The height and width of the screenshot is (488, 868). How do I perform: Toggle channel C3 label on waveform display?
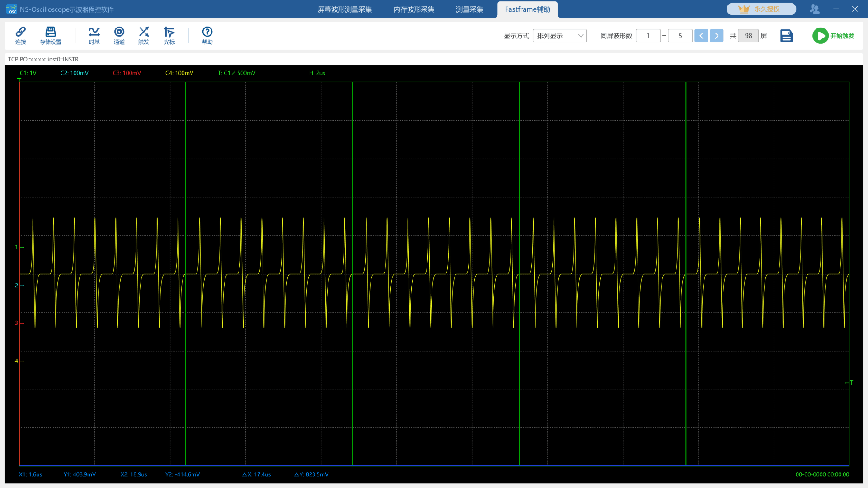(x=127, y=72)
